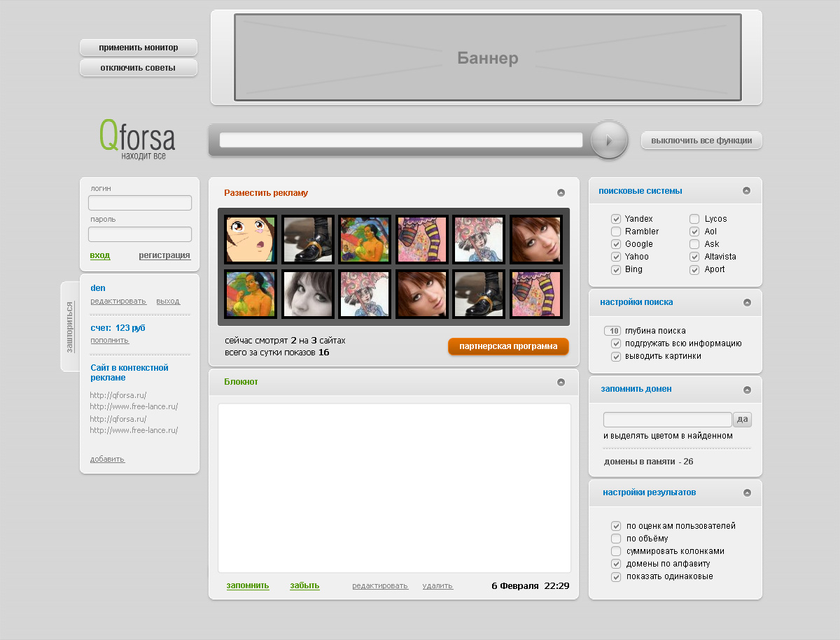Uncheck показать одинаковые option
The width and height of the screenshot is (840, 640).
pos(616,576)
